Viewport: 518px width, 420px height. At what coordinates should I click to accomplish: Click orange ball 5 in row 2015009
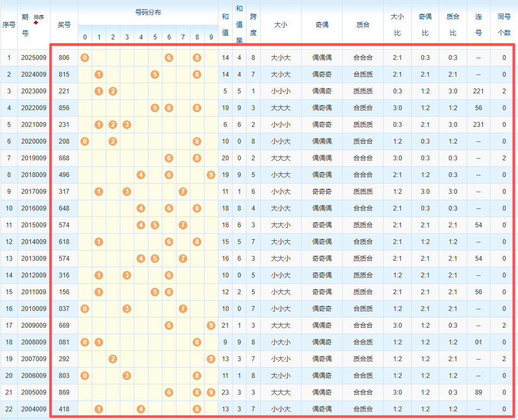tap(155, 225)
